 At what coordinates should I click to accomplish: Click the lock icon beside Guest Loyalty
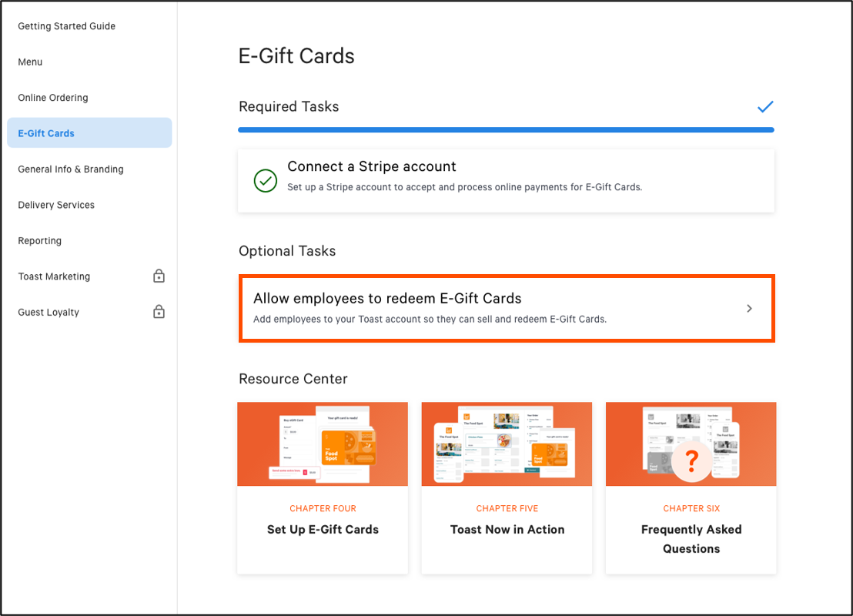point(159,312)
